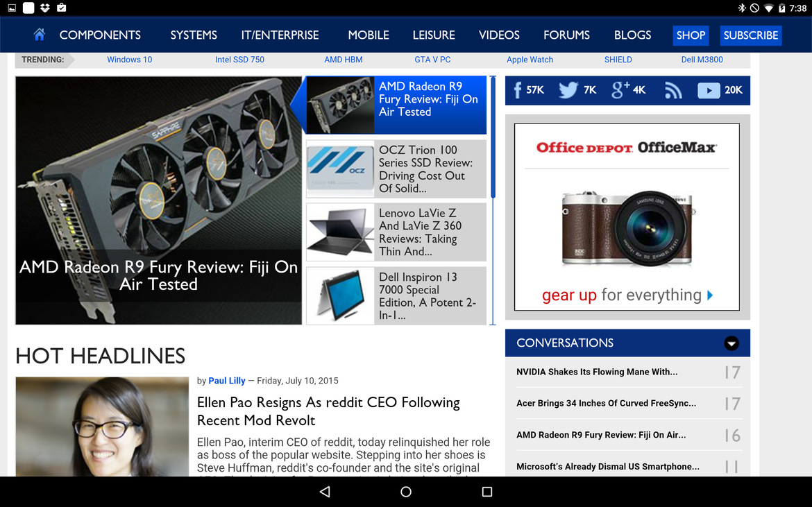
Task: Tap the clipboard checkmark notification icon
Action: tap(62, 8)
